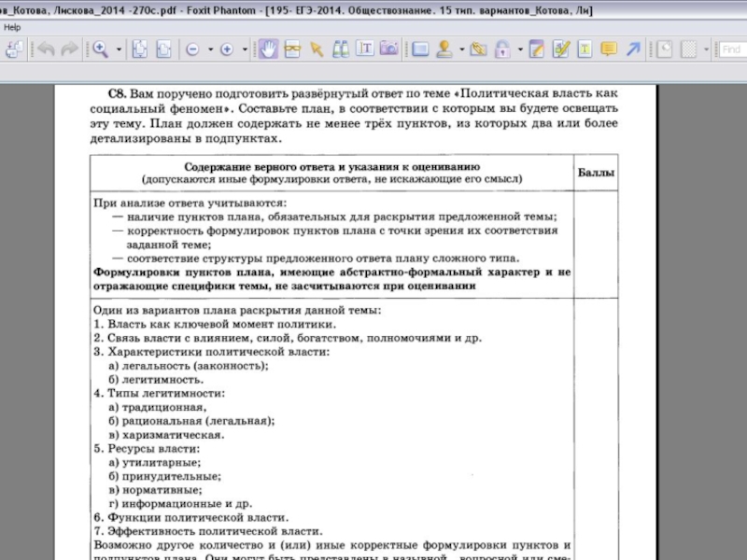The height and width of the screenshot is (560, 747).
Task: Select the Text selection tool
Action: (x=365, y=49)
